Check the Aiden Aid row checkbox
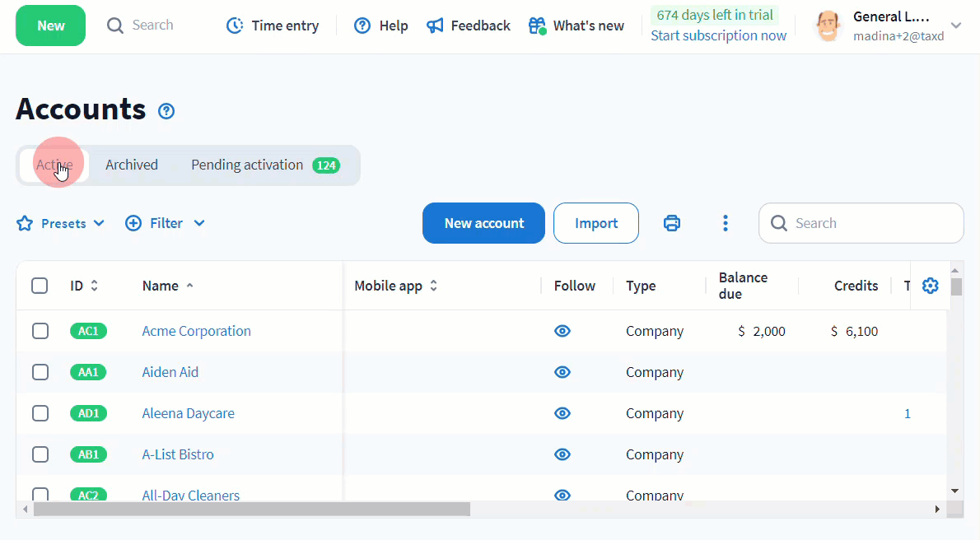The height and width of the screenshot is (540, 980). (40, 372)
